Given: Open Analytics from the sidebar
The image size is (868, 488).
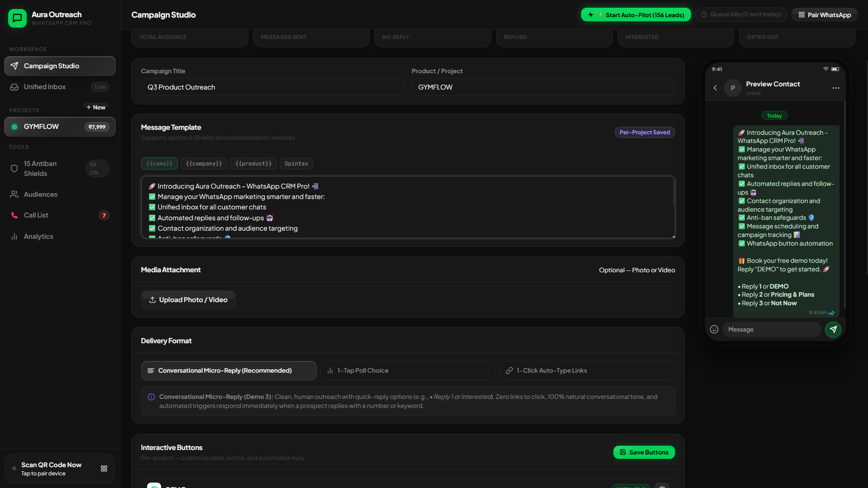Looking at the screenshot, I should (x=60, y=236).
